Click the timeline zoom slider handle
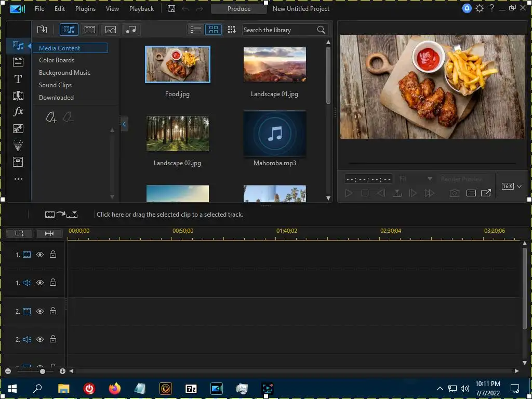The height and width of the screenshot is (399, 532). pyautogui.click(x=43, y=371)
